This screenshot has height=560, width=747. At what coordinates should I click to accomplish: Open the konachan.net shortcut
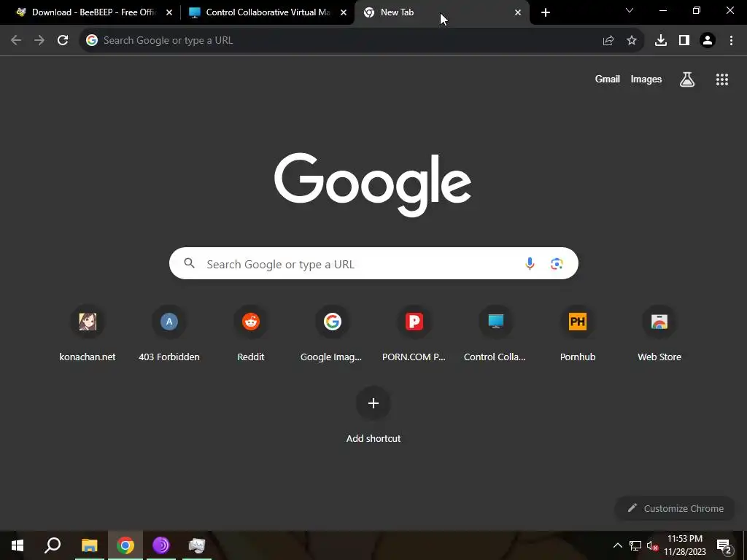pos(88,334)
